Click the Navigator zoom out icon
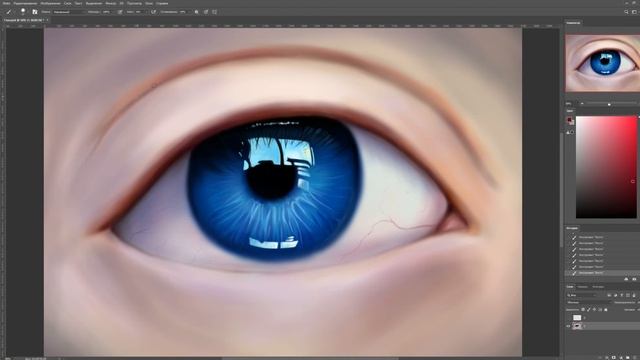Screen dimensions: 640x360 [582, 104]
